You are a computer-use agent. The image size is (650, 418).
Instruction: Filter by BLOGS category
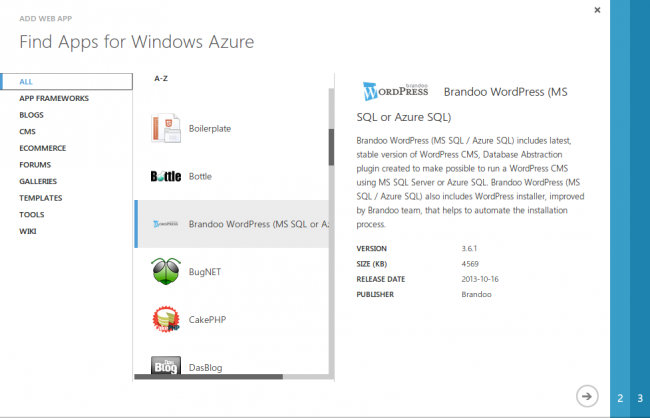(x=32, y=115)
